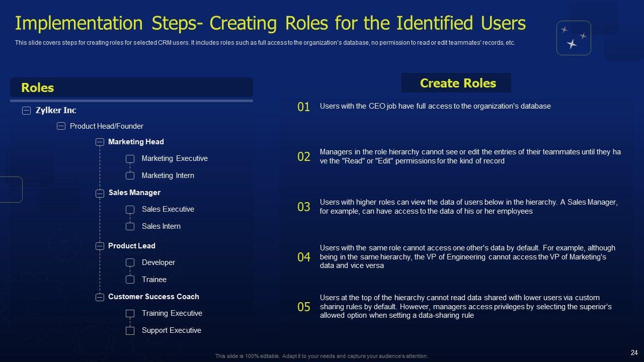The height and width of the screenshot is (362, 644).
Task: Click the sparkle stars icon box
Action: 574,38
